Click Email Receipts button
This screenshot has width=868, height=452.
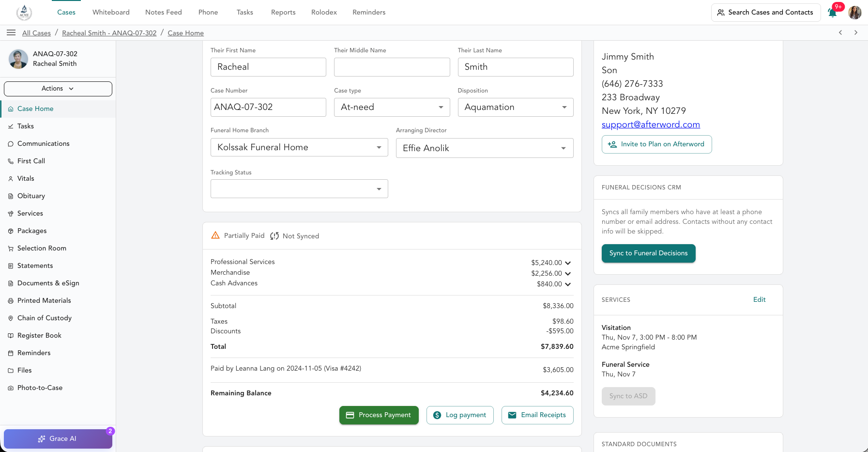537,415
